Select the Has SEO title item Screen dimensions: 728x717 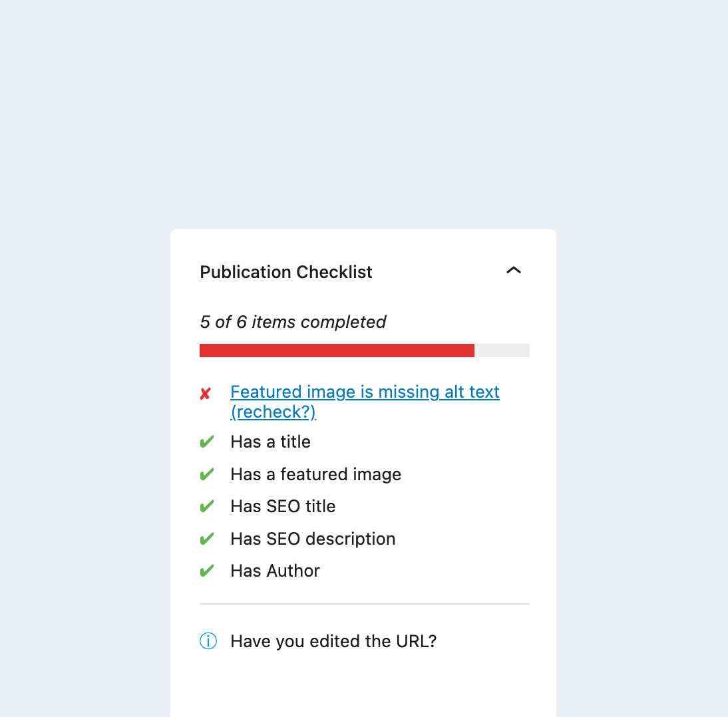click(283, 506)
